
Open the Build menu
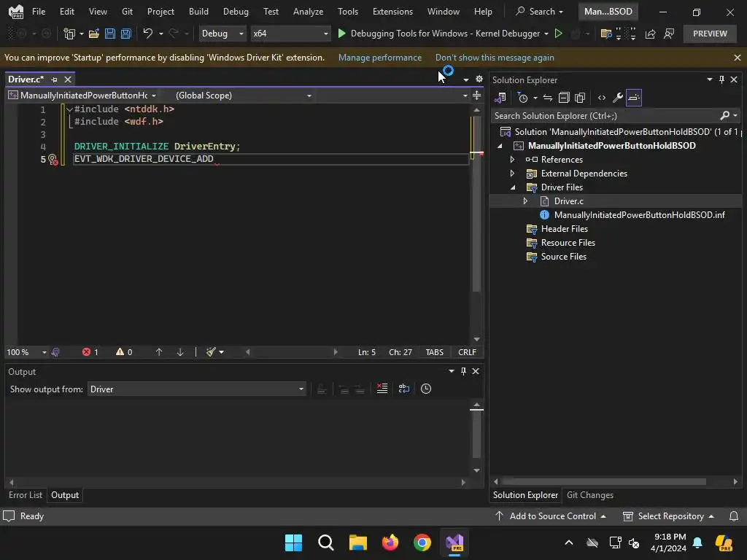click(198, 12)
